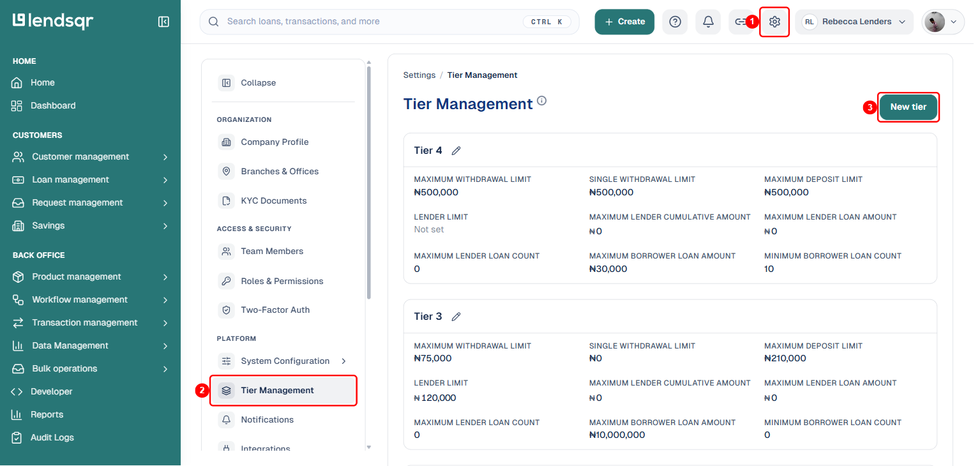Collapse the main sidebar using the panel icon

click(163, 22)
